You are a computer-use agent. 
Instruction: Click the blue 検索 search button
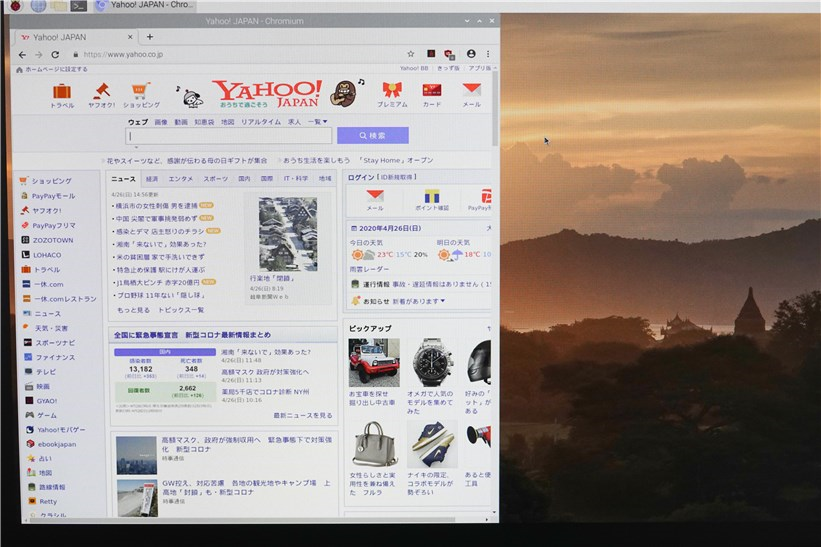(x=373, y=136)
